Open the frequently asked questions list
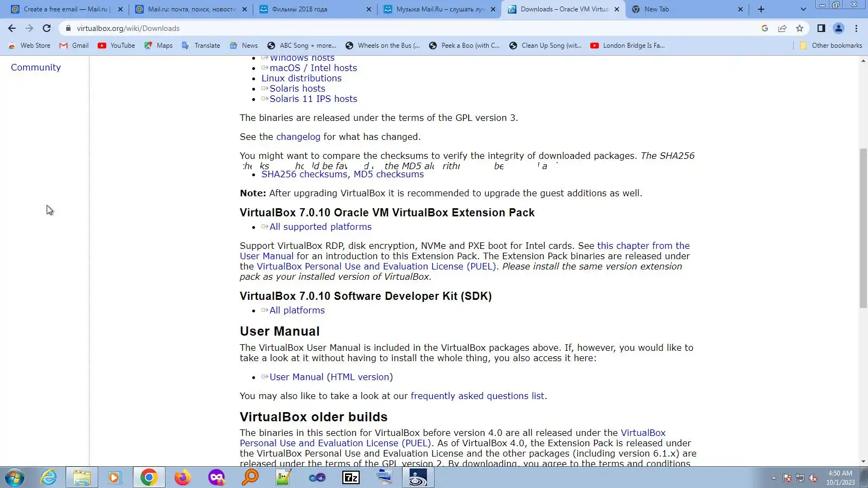 tap(477, 396)
